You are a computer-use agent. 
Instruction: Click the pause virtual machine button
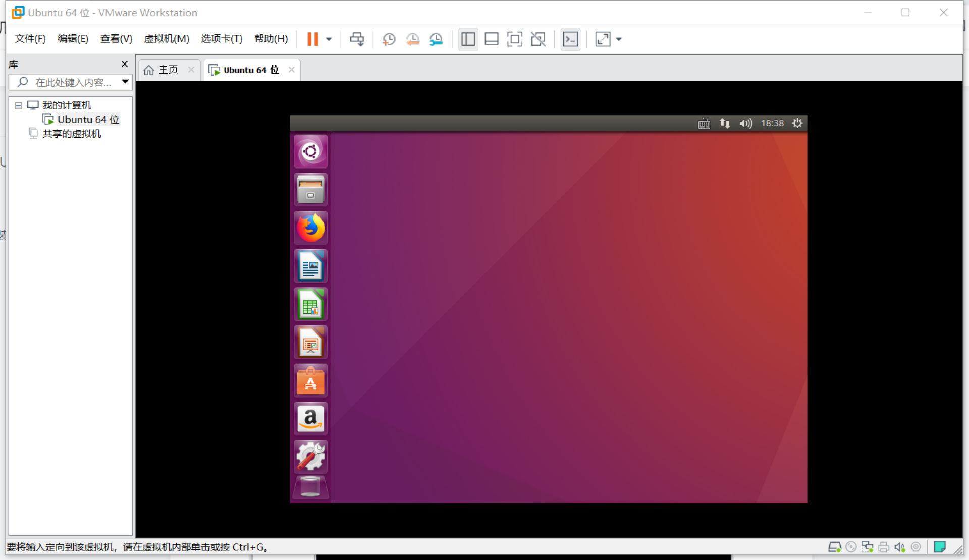312,39
